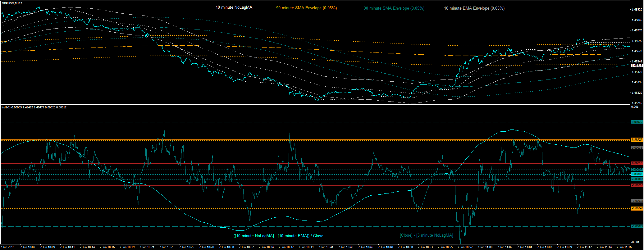Click price axis label 1.45620
The height and width of the screenshot is (250, 644).
pyautogui.click(x=637, y=51)
